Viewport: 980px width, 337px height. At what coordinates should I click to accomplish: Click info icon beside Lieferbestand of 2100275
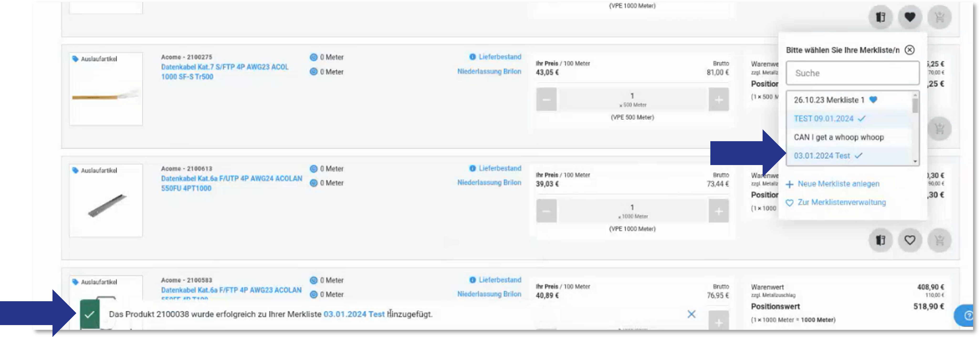472,57
